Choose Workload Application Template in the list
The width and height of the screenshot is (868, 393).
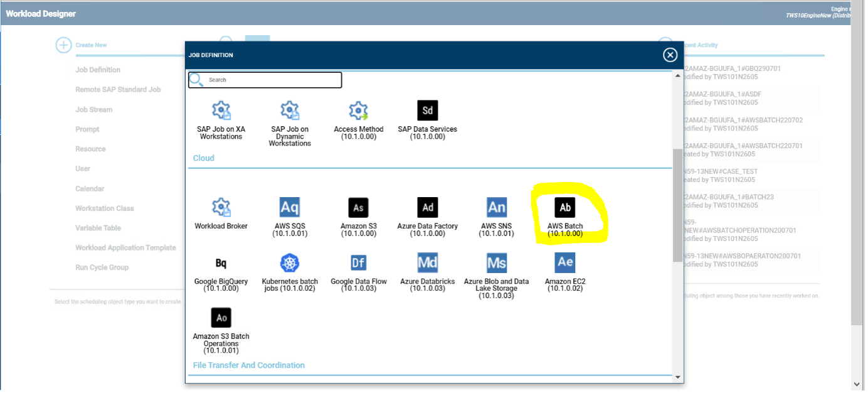[125, 247]
